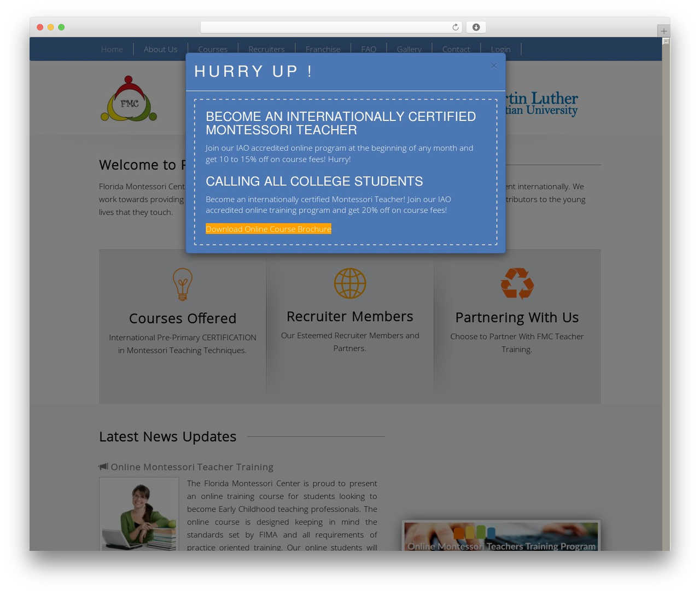Click the student with laptop thumbnail

tap(139, 514)
